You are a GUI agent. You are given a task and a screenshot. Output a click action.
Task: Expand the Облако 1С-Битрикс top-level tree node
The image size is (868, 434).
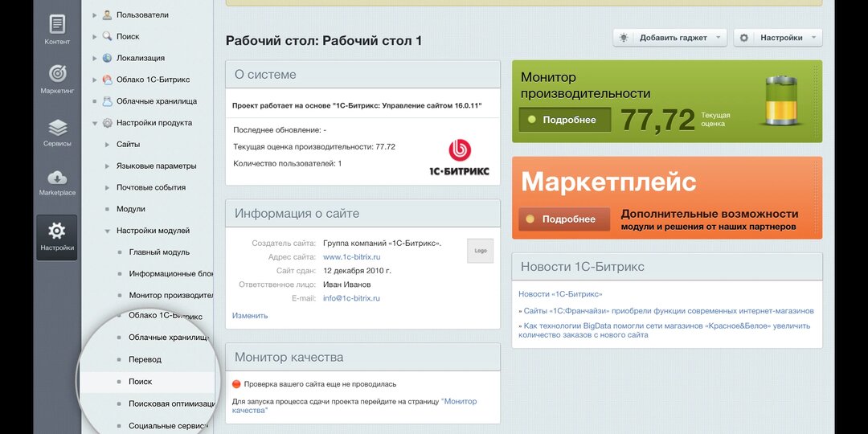[95, 80]
